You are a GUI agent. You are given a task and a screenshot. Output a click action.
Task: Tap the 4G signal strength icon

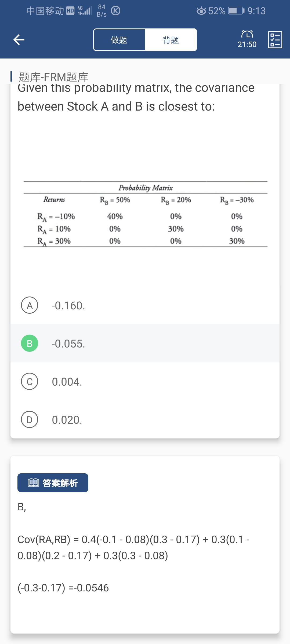click(x=85, y=10)
